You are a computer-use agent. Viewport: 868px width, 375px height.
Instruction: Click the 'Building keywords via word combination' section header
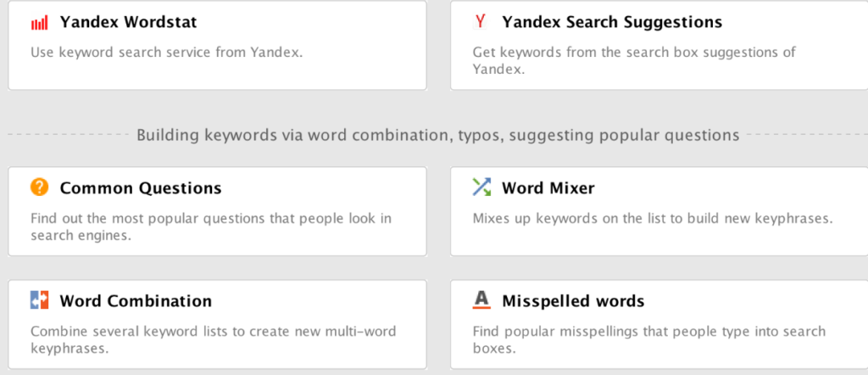[438, 135]
